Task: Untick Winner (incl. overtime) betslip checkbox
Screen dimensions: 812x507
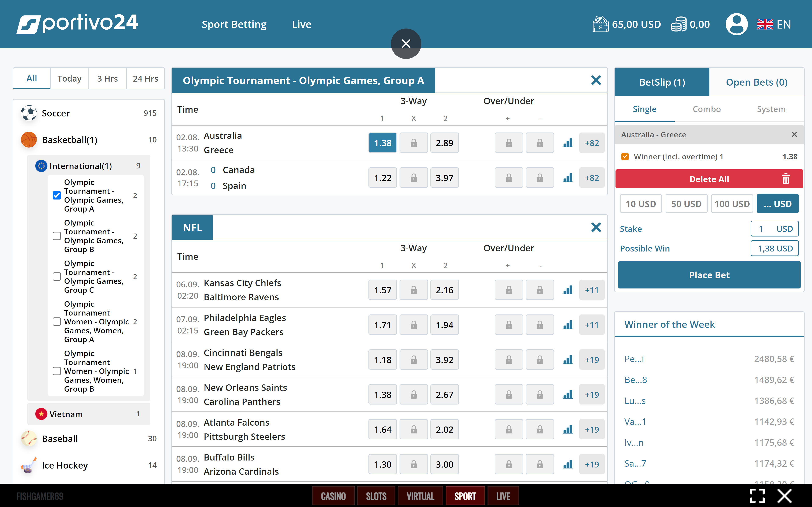Action: tap(625, 157)
